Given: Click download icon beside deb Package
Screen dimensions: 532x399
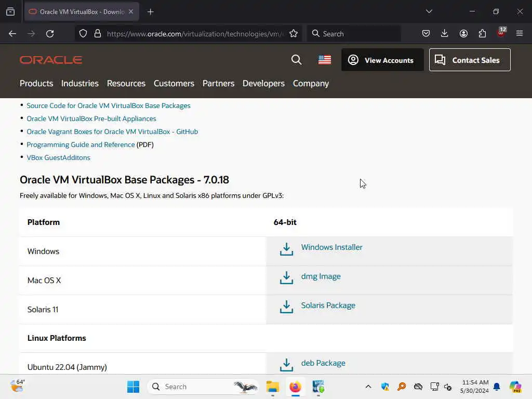Looking at the screenshot, I should coord(286,365).
